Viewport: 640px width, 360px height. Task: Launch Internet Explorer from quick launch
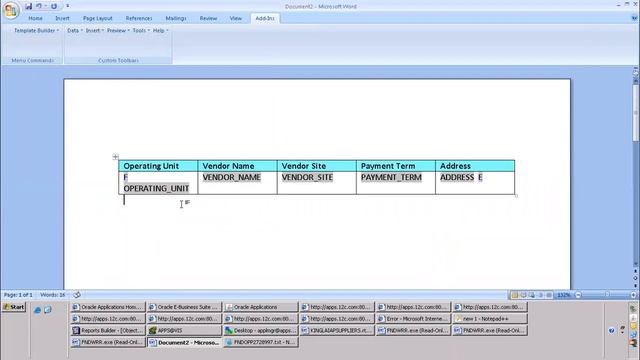click(x=37, y=310)
